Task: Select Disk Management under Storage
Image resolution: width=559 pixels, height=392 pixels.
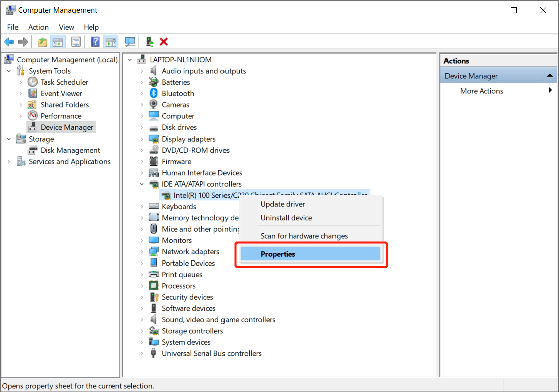Action: click(x=70, y=150)
